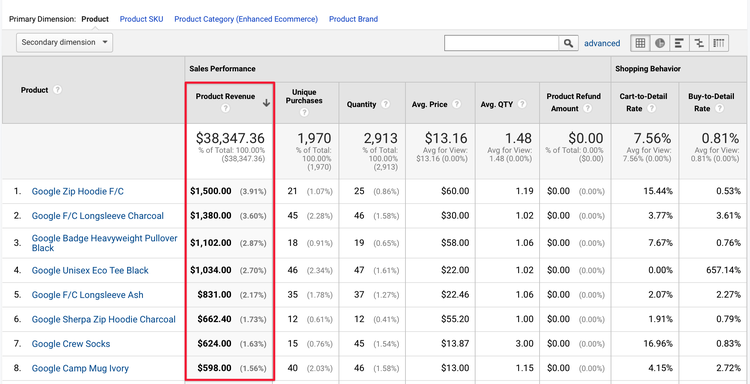This screenshot has width=750, height=384.
Task: Click the $1,102.00 revenue cell
Action: (211, 243)
